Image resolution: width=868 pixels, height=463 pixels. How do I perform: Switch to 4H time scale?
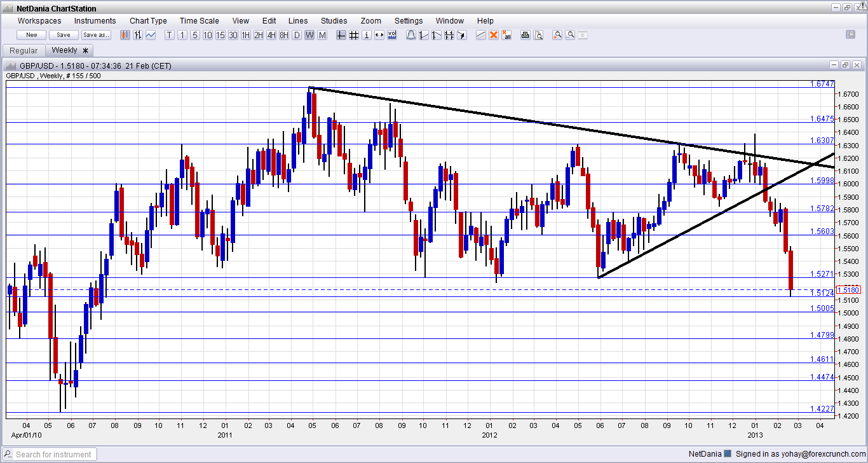coord(271,35)
